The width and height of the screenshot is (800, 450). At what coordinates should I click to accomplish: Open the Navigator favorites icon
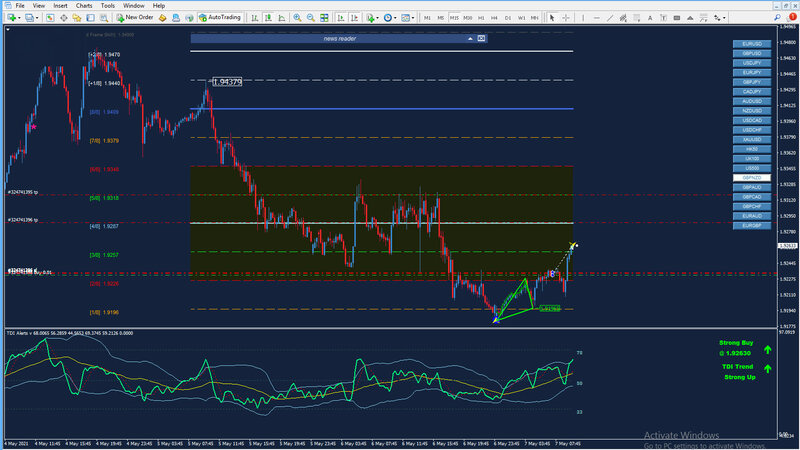pyautogui.click(x=77, y=18)
